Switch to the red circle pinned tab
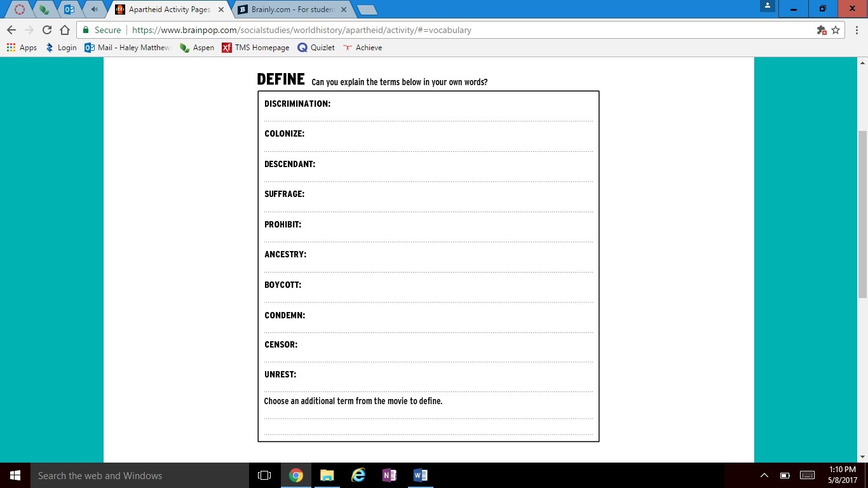 click(x=20, y=10)
